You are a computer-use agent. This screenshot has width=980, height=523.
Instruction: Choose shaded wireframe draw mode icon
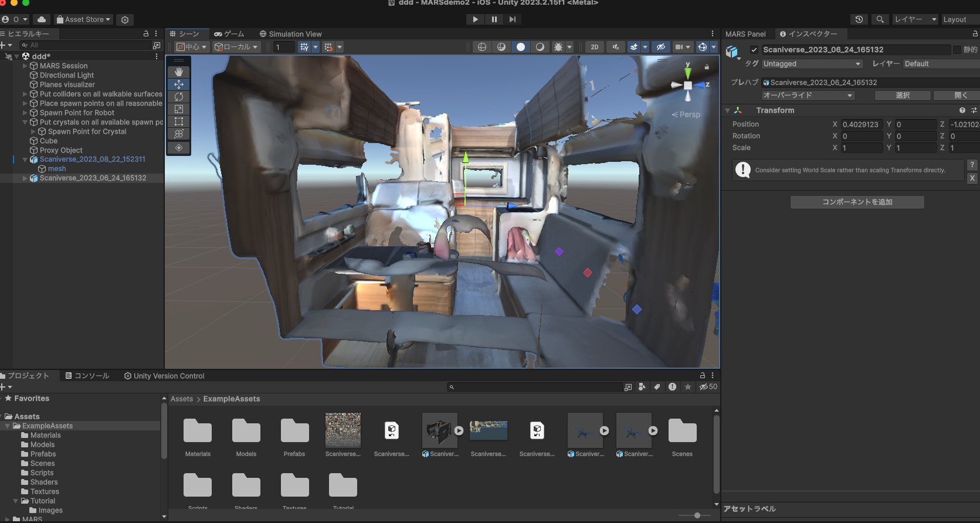point(501,47)
